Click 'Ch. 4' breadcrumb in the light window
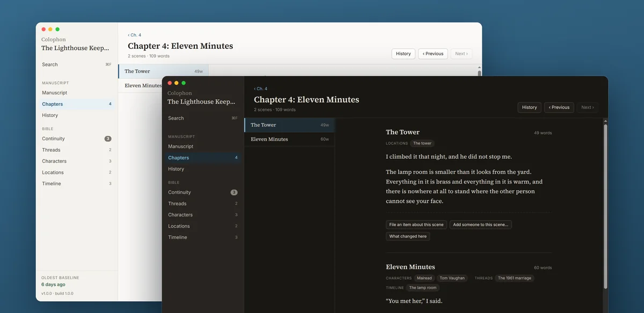 135,35
